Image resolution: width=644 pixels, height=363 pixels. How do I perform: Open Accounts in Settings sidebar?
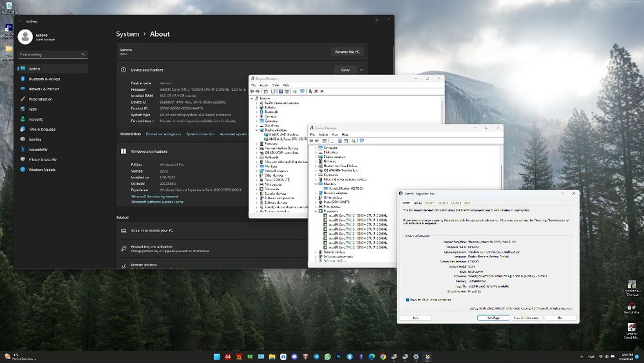coord(53,119)
